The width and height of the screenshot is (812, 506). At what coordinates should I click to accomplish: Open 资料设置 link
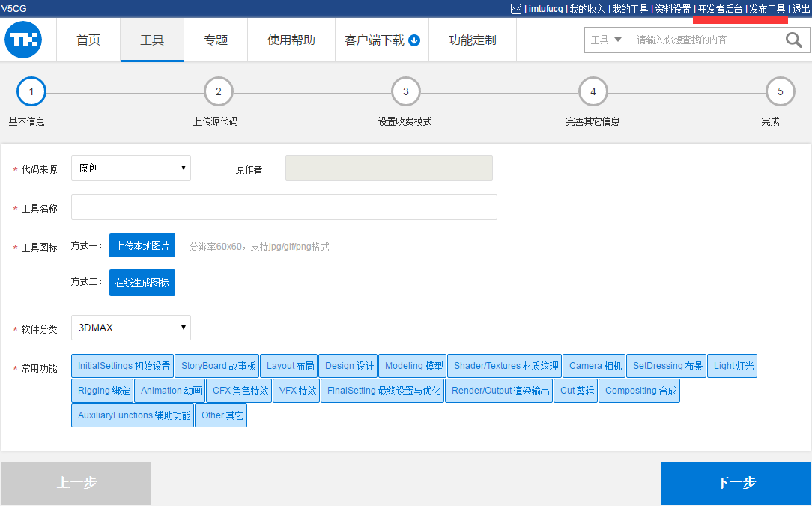pos(673,9)
